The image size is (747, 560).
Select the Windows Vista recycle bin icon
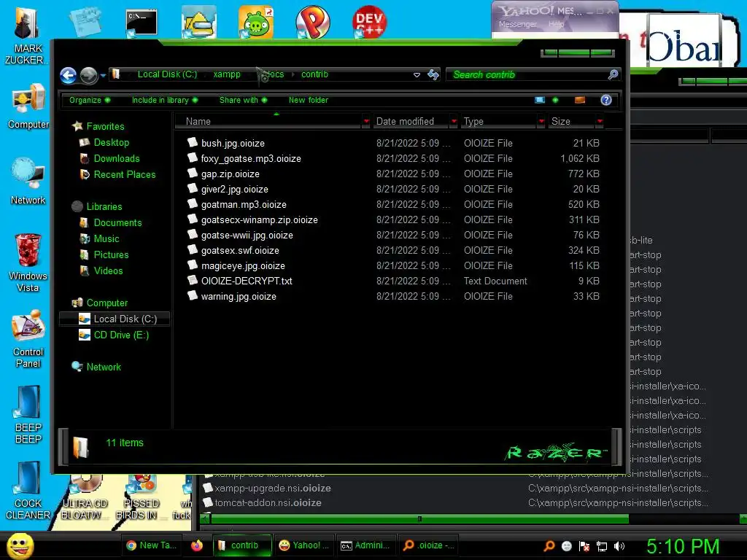point(28,262)
